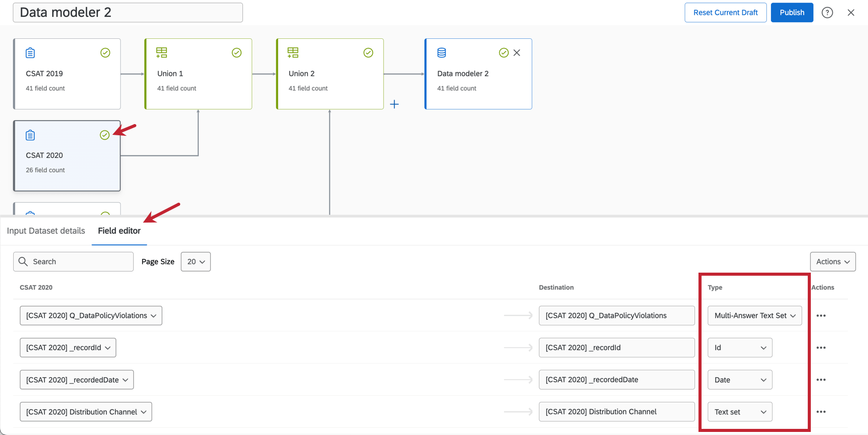Click the Publish button
The image size is (868, 435).
tap(791, 13)
